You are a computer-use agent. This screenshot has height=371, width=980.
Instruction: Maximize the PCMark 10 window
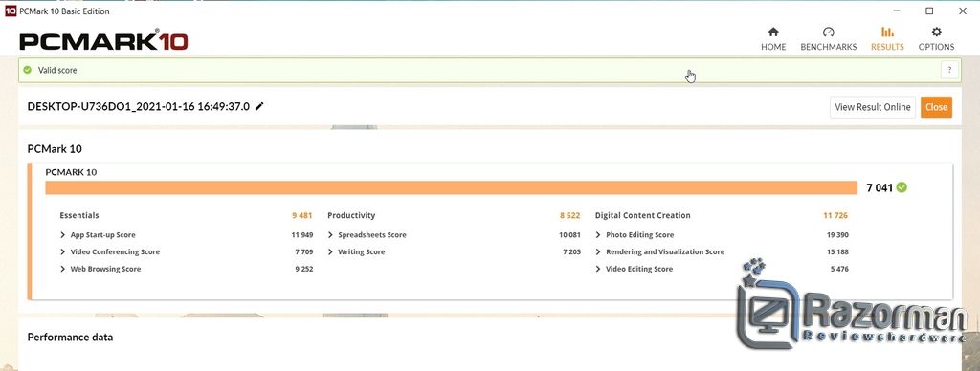point(929,11)
